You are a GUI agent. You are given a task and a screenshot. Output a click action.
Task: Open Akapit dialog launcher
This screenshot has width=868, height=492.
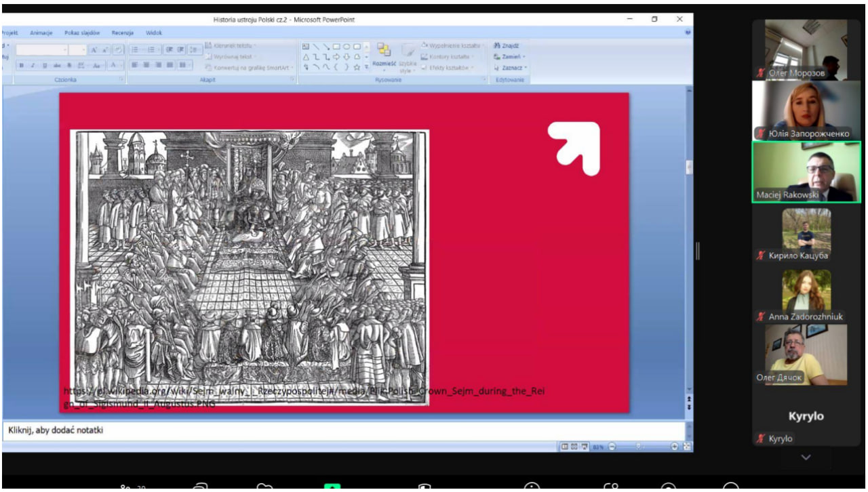coord(293,79)
